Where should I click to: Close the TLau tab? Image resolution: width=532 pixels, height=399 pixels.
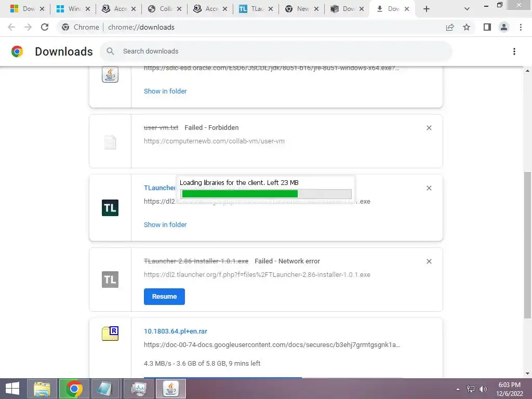pos(270,9)
